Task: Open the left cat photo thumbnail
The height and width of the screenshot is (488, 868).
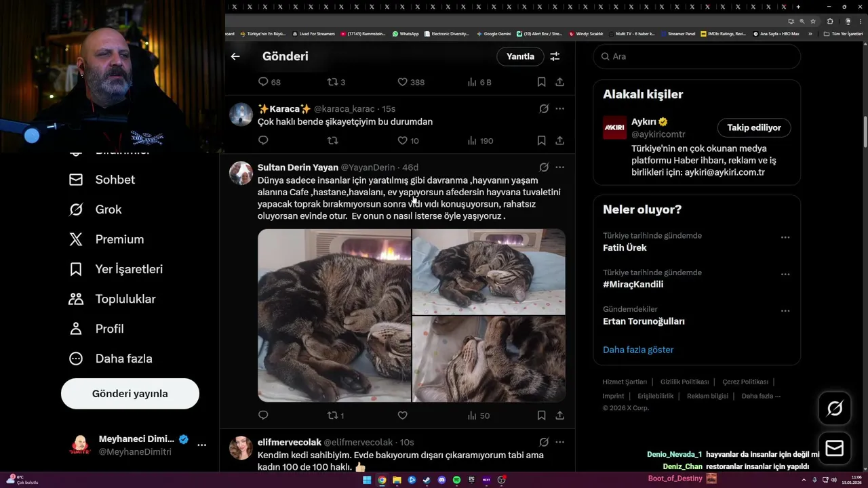Action: point(334,315)
